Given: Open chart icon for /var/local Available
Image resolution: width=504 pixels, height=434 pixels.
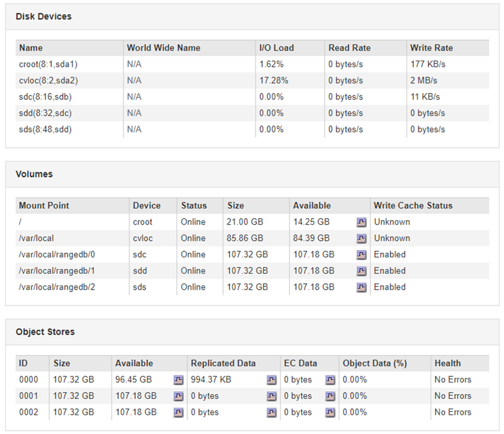Looking at the screenshot, I should pyautogui.click(x=361, y=238).
